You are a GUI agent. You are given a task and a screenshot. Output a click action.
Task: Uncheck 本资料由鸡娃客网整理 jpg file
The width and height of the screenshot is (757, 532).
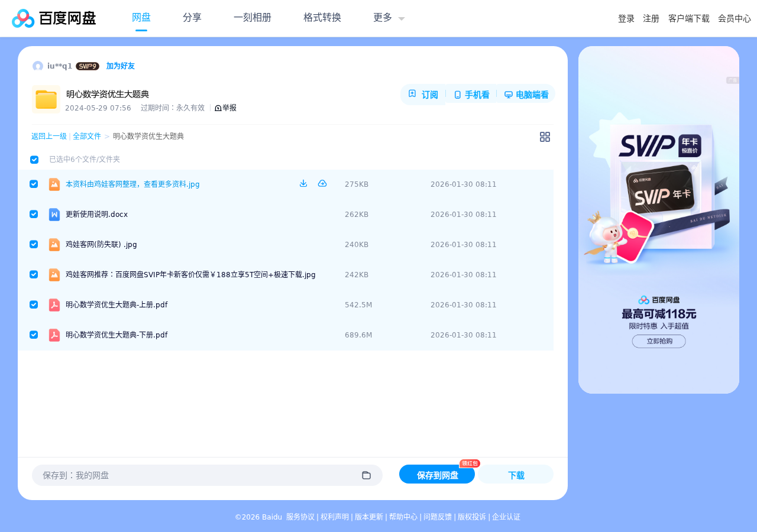[x=34, y=184]
